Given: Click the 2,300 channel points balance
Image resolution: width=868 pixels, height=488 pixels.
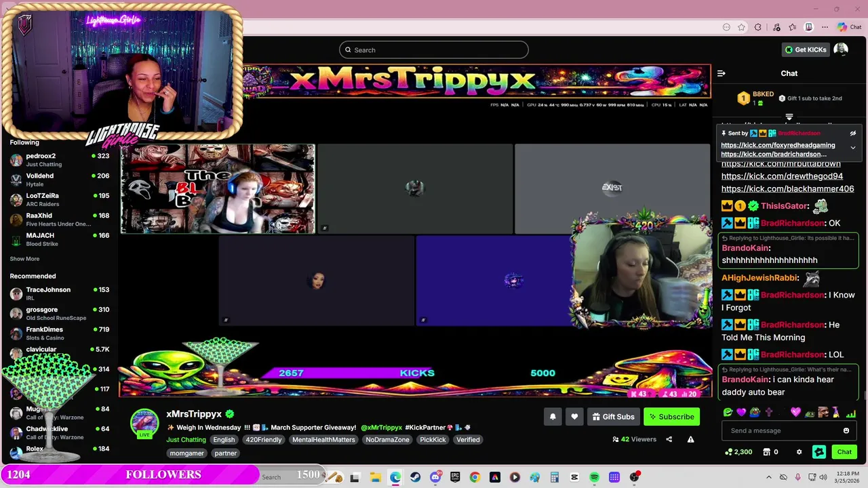Looking at the screenshot, I should [738, 452].
